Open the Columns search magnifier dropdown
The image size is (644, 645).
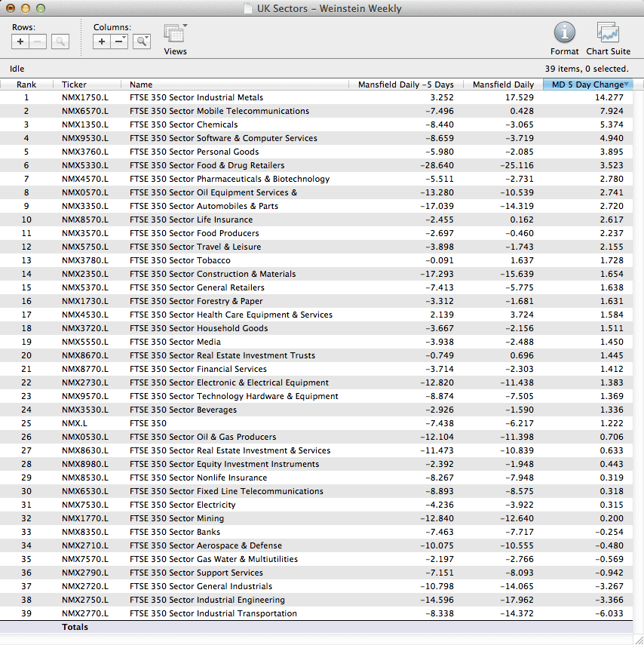(142, 41)
